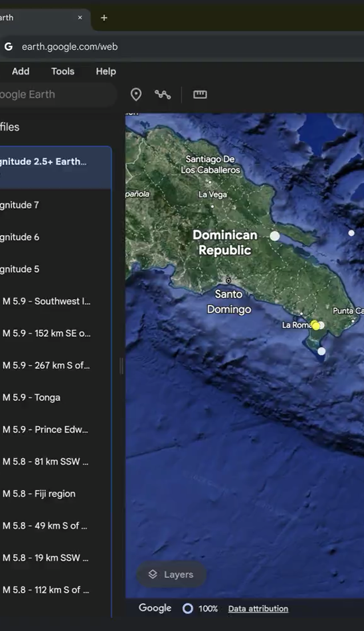Screen dimensions: 364x631
Task: Collapse the Magnitude 5 folder
Action: (x=20, y=269)
